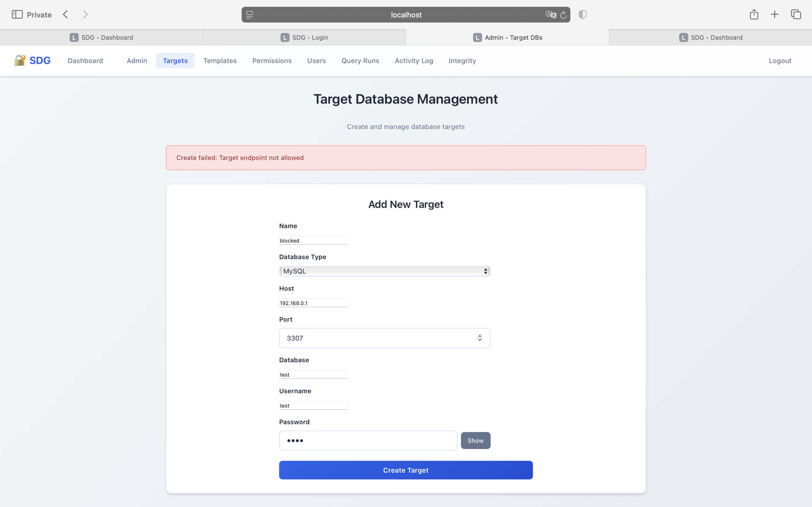
Task: Click the translate icon in address bar
Action: coord(551,15)
